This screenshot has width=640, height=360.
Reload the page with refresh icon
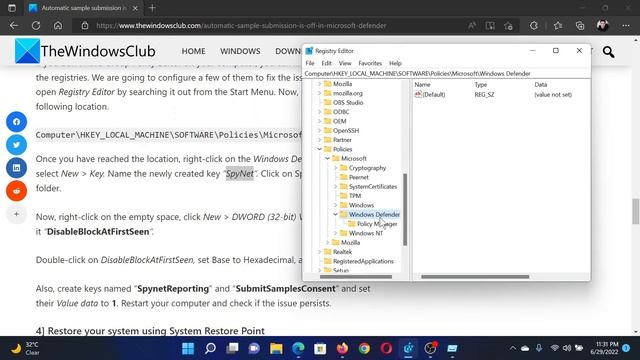(x=36, y=25)
